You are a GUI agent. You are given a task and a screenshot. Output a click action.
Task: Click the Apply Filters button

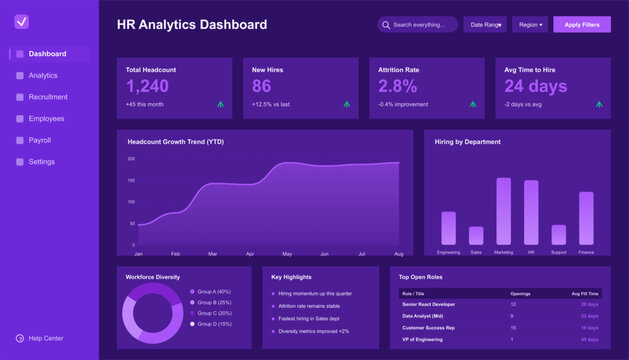[582, 24]
